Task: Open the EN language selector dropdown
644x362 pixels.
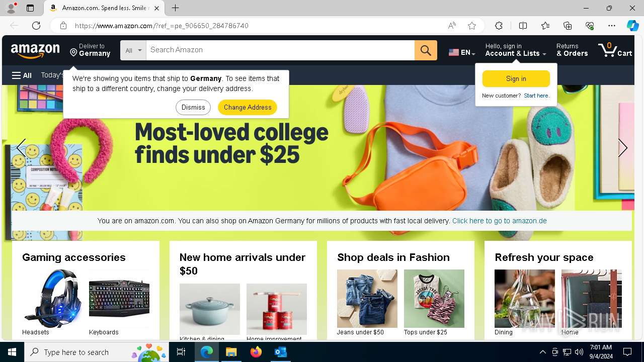Action: (462, 52)
